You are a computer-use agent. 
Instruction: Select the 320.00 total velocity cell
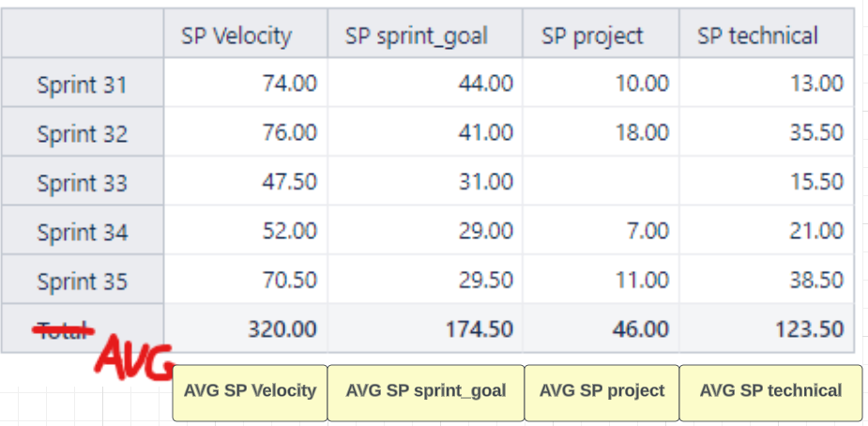point(246,328)
